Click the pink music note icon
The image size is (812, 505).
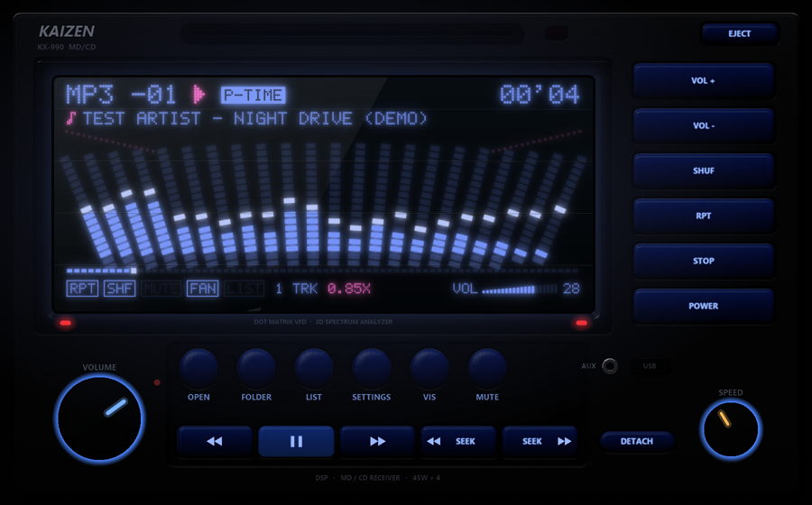pyautogui.click(x=71, y=118)
